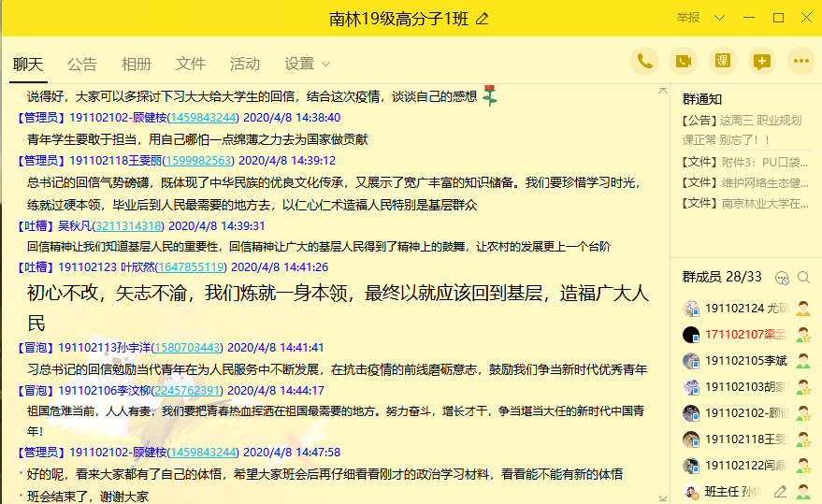This screenshot has width=822, height=504.
Task: Expand the 设置 dropdown menu
Action: (x=307, y=64)
